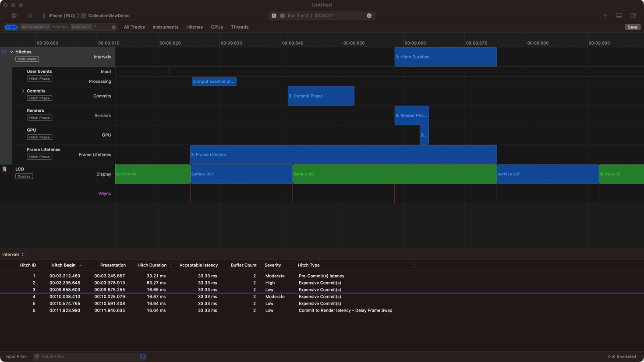Switch to All Tracks tab
This screenshot has width=644, height=362.
tap(134, 27)
